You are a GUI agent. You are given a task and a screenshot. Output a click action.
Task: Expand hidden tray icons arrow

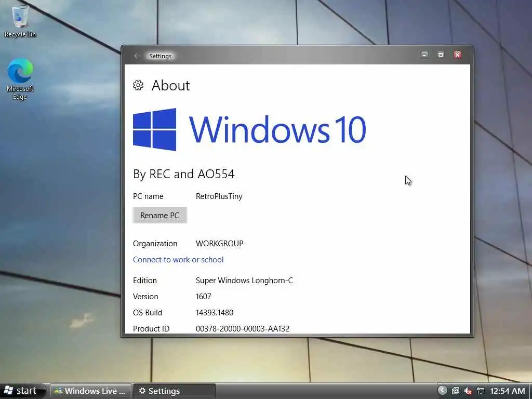(443, 390)
